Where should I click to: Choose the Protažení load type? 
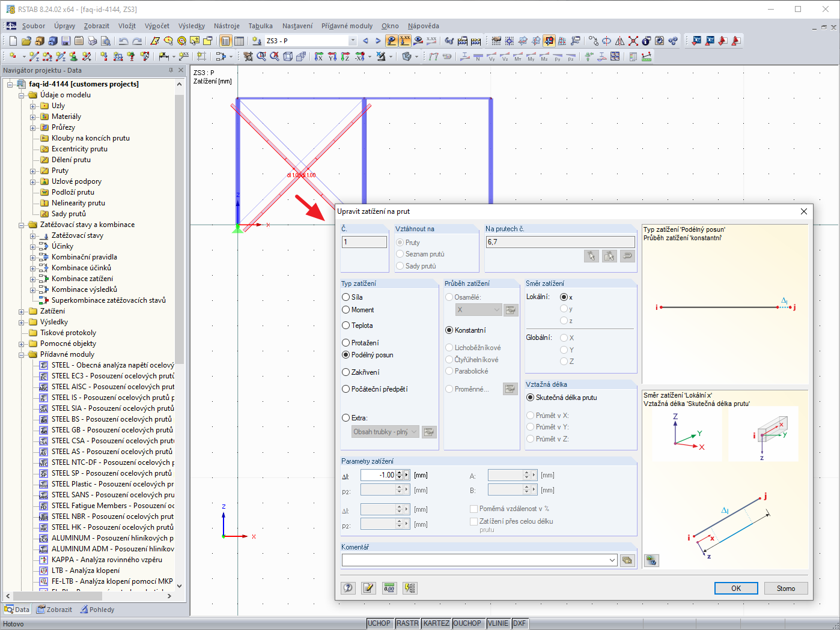(x=346, y=343)
